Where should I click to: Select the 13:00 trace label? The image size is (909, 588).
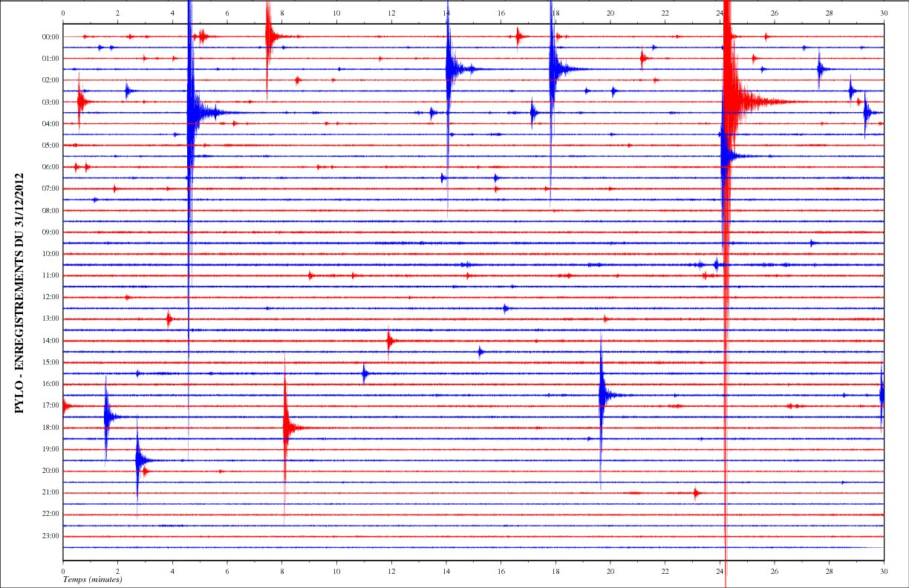50,318
